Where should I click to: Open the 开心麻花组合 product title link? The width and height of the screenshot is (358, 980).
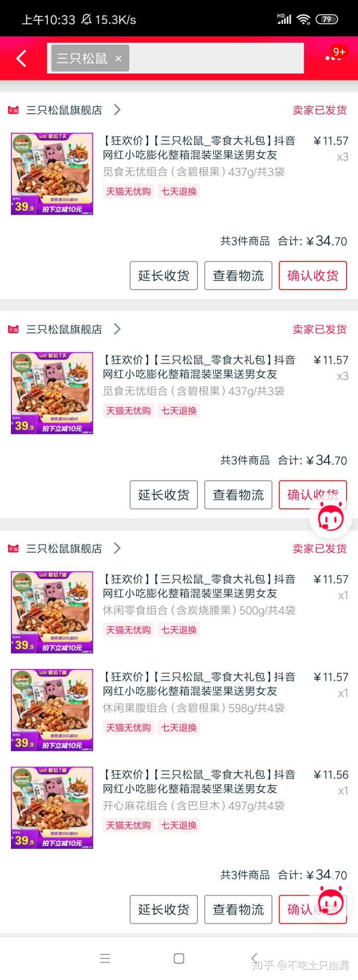[x=199, y=781]
